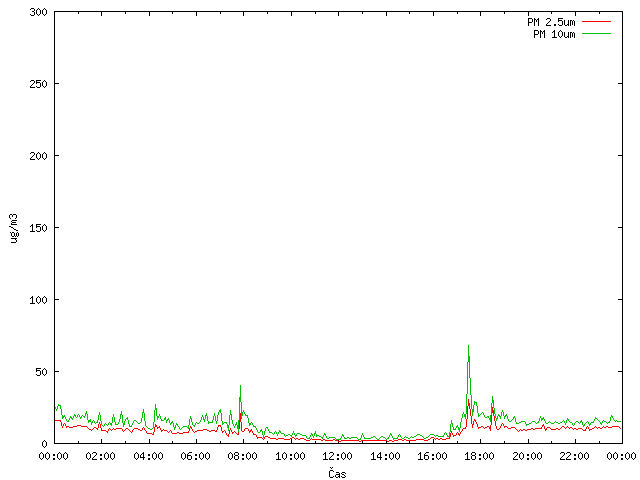Click the 22:00 time label
640x480 pixels.
[574, 456]
